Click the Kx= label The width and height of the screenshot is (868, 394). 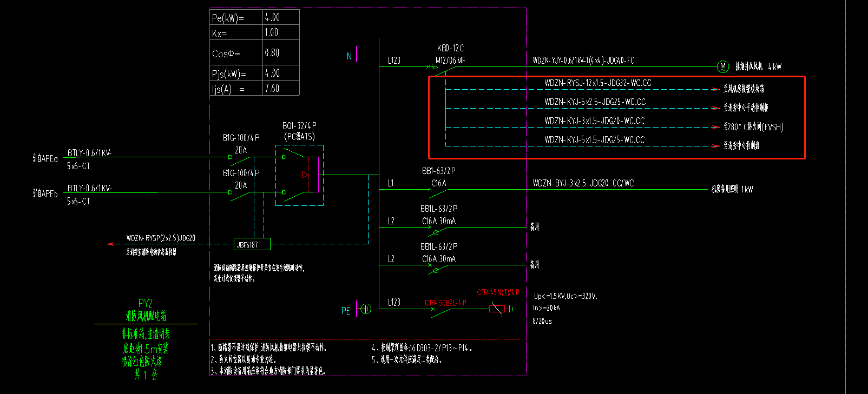(x=219, y=33)
